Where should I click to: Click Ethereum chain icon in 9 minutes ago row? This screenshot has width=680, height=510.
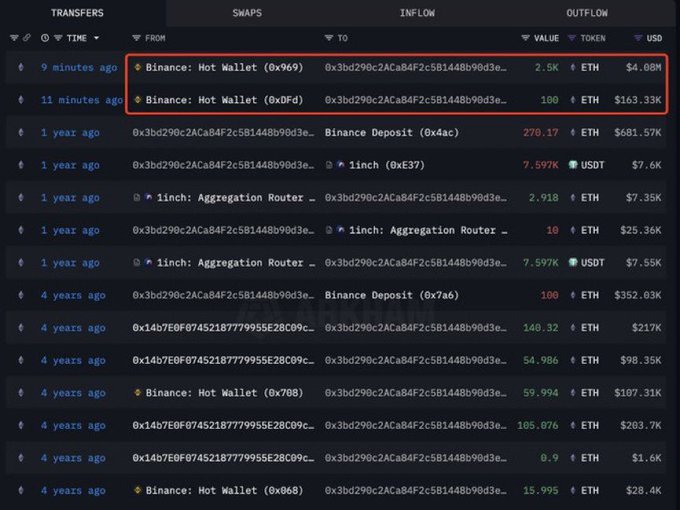[21, 67]
